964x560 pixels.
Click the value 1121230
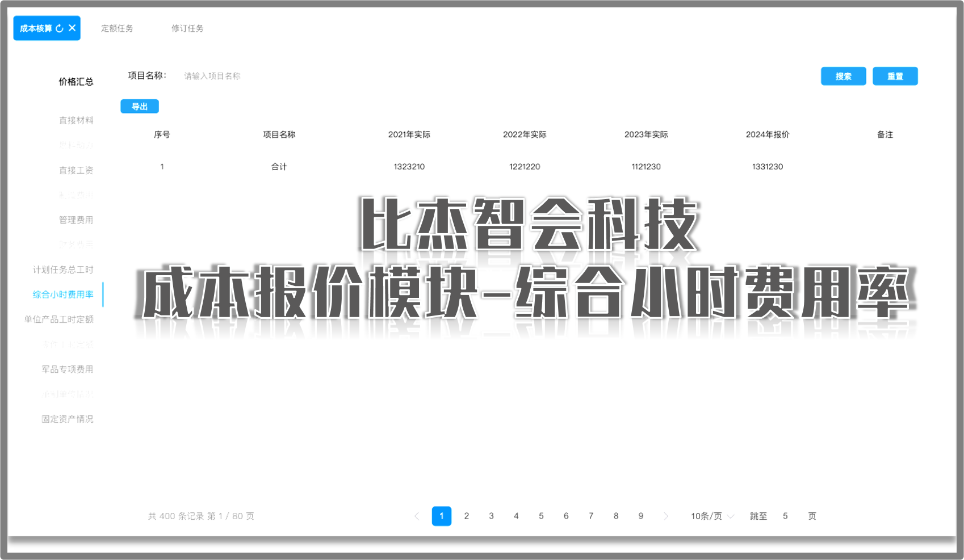coord(646,167)
